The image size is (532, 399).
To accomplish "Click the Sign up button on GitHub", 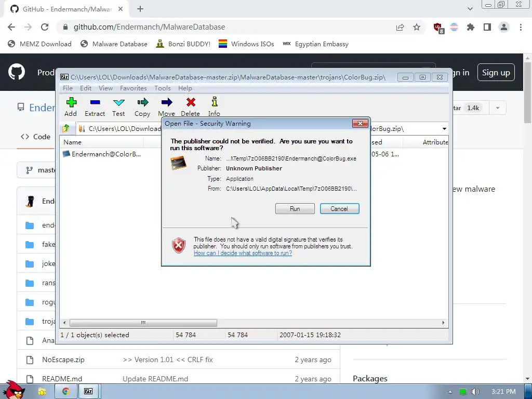I will tap(496, 72).
